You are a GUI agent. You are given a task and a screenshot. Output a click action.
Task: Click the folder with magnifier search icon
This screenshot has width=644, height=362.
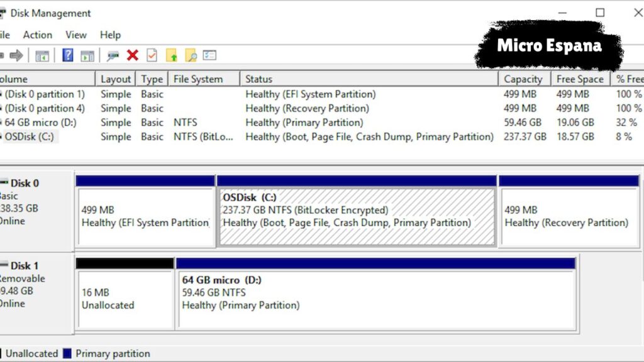pos(191,55)
